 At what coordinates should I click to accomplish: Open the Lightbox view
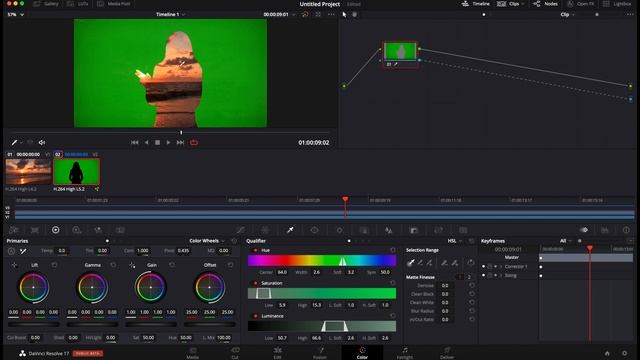(617, 4)
